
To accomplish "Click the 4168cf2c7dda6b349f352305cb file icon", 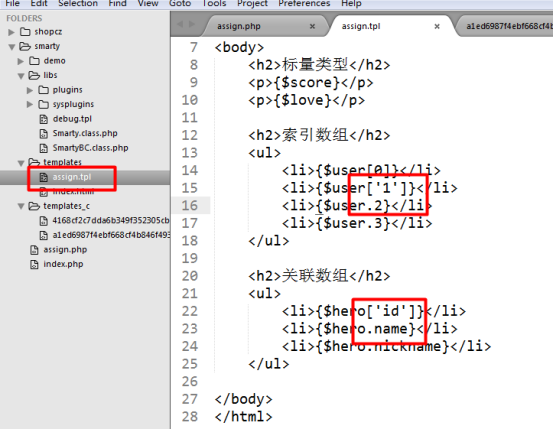I will coord(43,221).
